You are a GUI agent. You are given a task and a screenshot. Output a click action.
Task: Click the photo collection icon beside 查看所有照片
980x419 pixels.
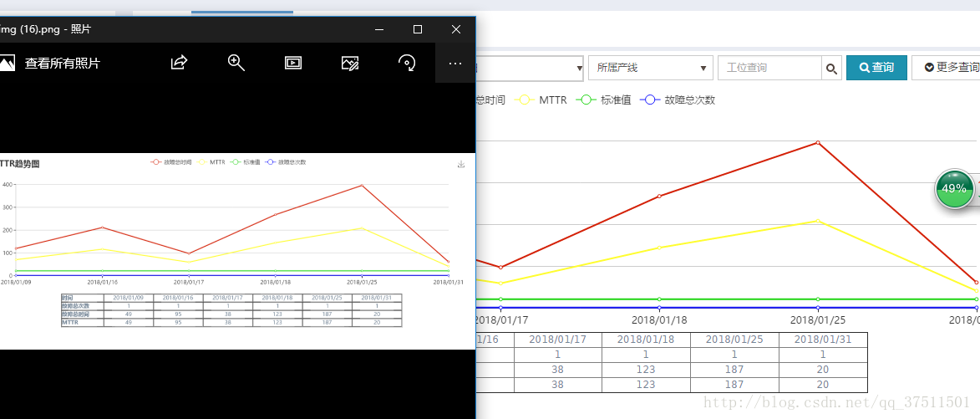coord(7,63)
